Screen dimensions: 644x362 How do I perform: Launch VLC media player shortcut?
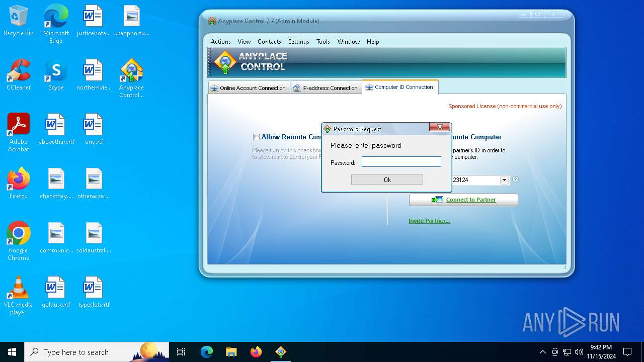coord(19,296)
